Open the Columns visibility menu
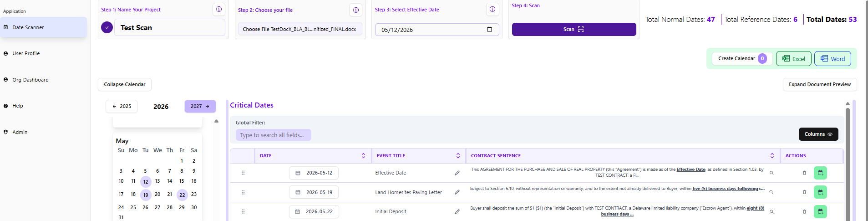 [x=818, y=134]
